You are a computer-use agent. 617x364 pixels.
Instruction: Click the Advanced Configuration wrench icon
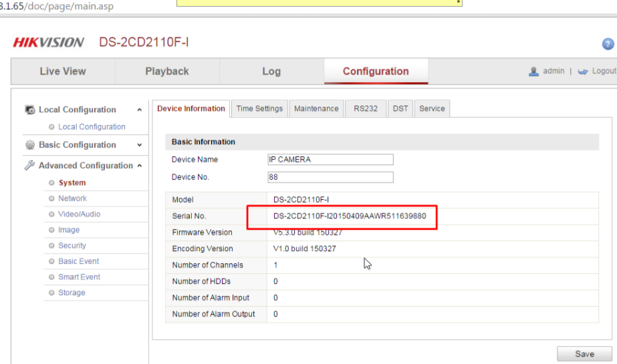(x=30, y=166)
